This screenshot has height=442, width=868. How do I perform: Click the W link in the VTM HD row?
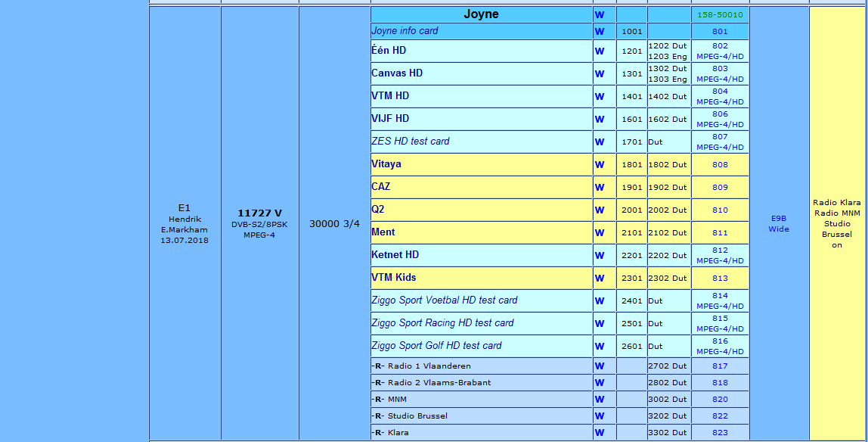click(x=600, y=96)
